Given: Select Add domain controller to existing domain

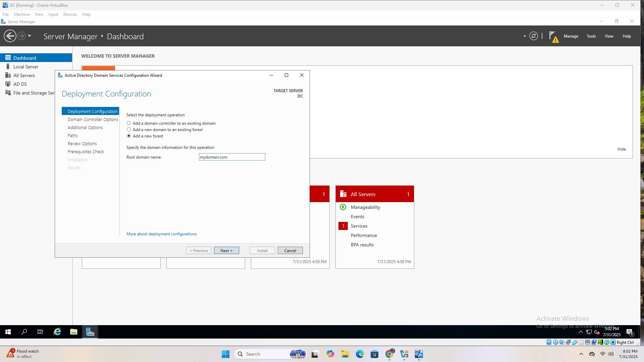Looking at the screenshot, I should coord(129,123).
